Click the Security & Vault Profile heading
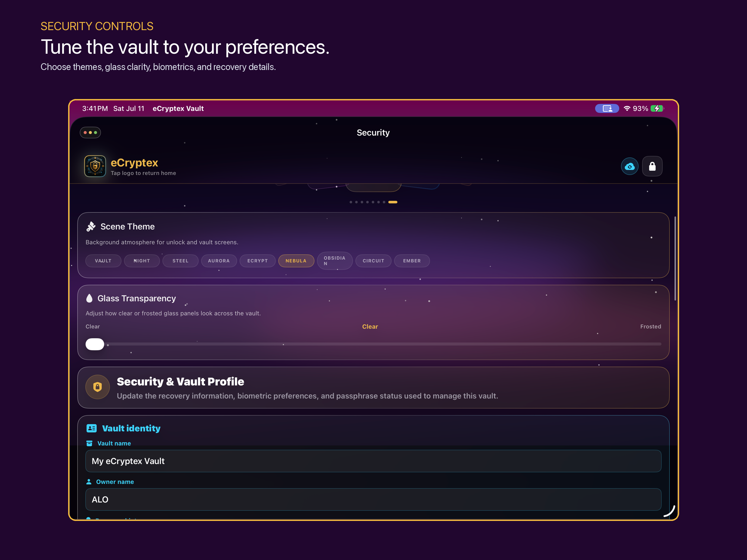Viewport: 747px width, 560px height. click(180, 382)
